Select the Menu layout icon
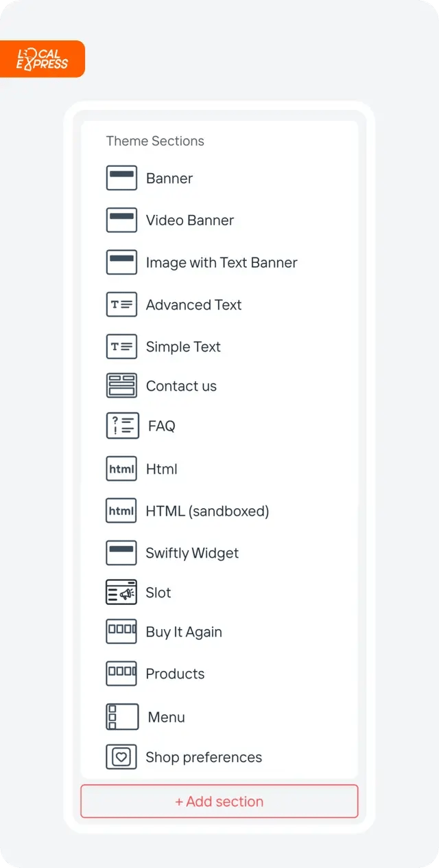439x868 pixels. click(x=122, y=717)
